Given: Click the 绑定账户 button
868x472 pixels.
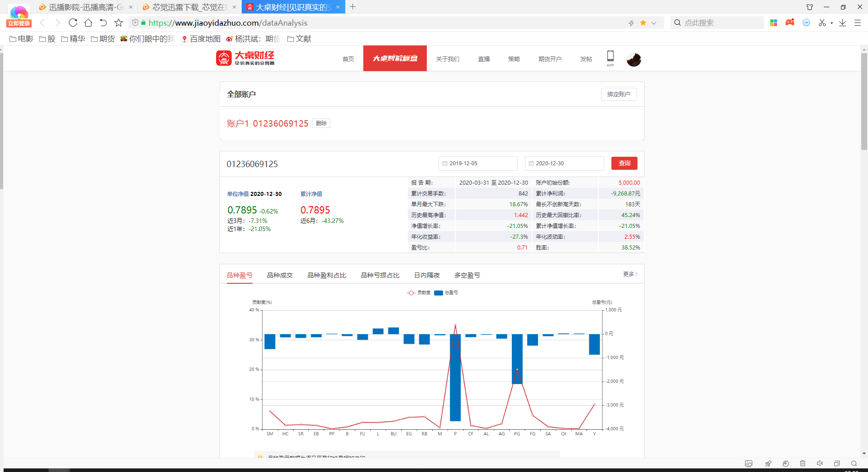Looking at the screenshot, I should (x=619, y=94).
